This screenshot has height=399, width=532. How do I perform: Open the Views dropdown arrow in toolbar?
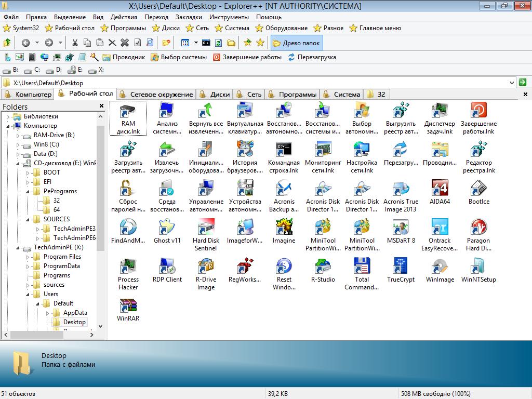(196, 43)
